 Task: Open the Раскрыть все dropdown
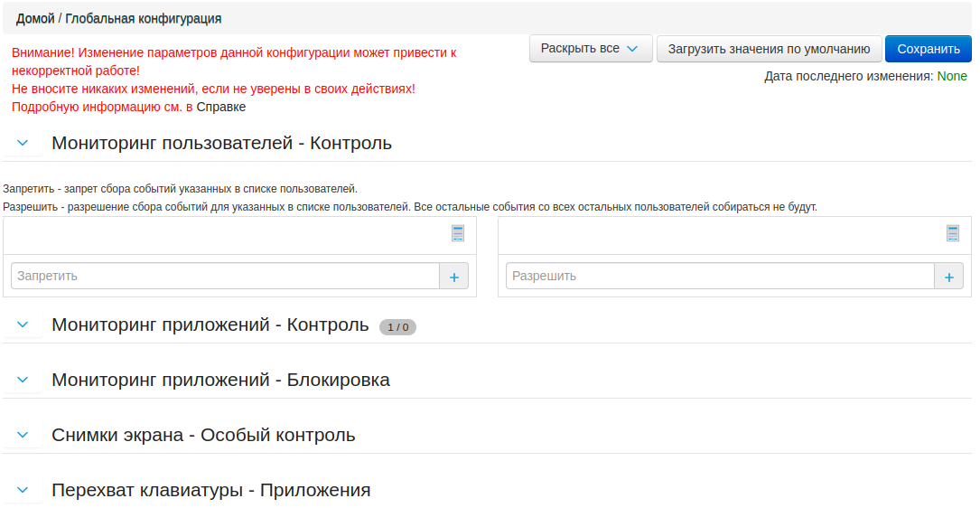click(x=590, y=49)
